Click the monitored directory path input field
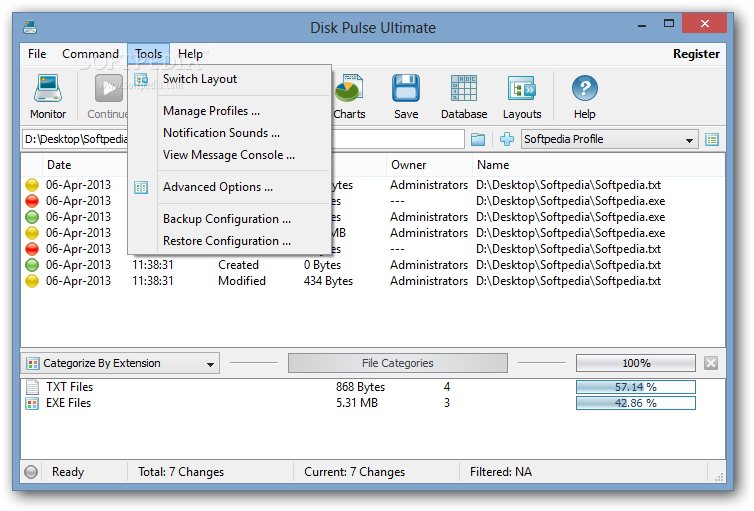754x511 pixels. (243, 139)
